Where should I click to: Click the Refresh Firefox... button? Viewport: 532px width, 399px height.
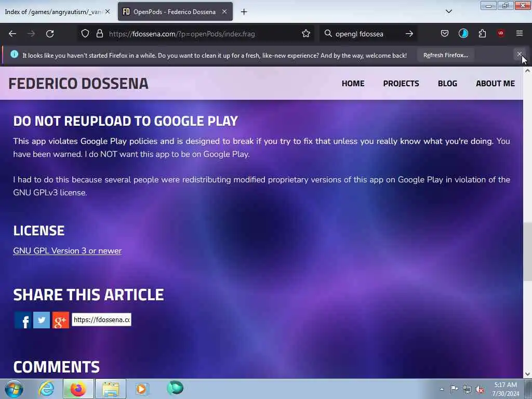445,55
